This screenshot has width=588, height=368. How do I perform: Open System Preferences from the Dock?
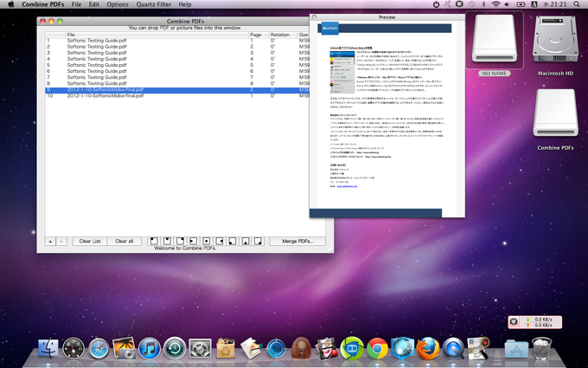(200, 349)
